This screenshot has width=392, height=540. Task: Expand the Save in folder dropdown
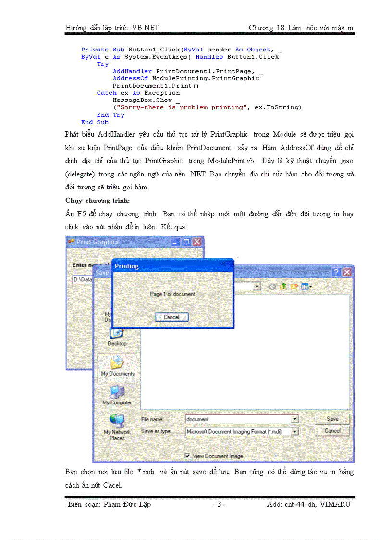[x=257, y=287]
